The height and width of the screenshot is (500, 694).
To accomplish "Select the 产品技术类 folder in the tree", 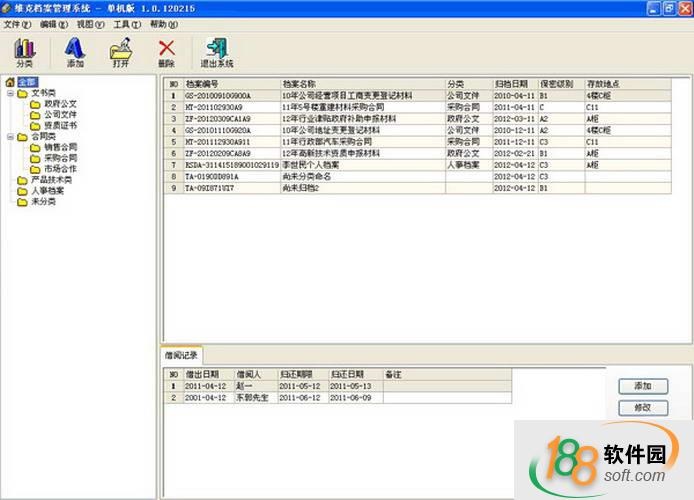I will coord(51,180).
